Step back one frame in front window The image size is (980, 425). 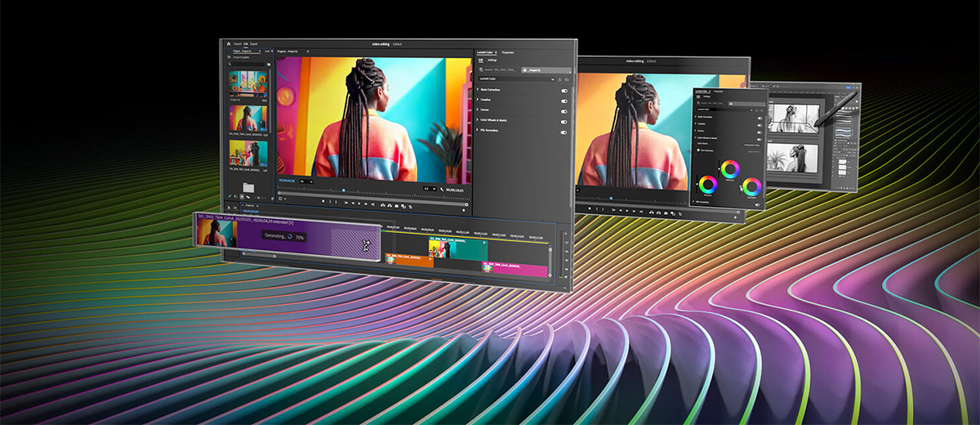point(353,203)
